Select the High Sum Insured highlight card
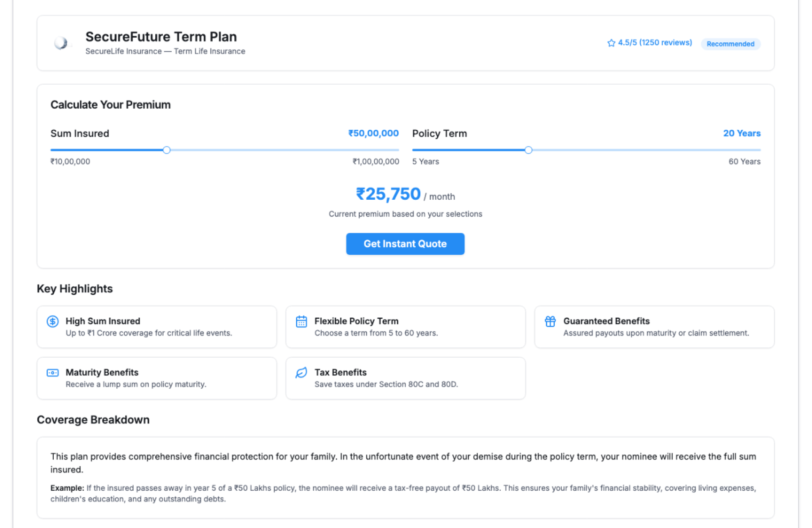The height and width of the screenshot is (528, 812). pyautogui.click(x=156, y=327)
